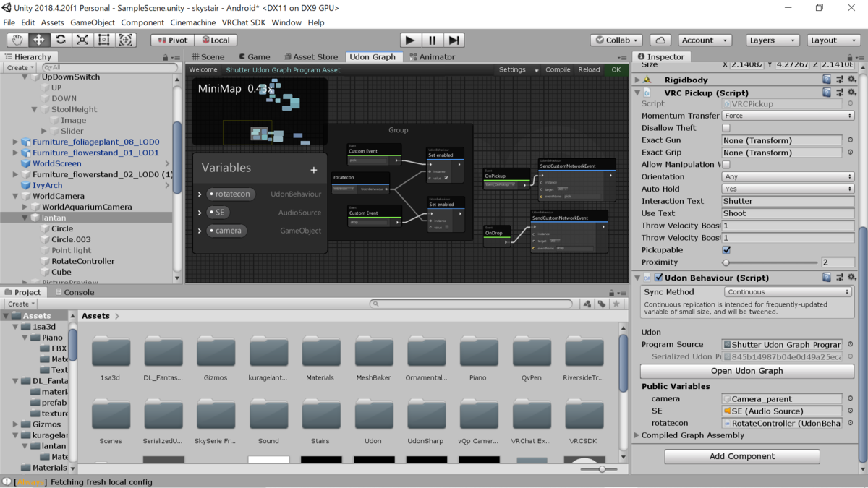This screenshot has width=868, height=488.
Task: Open the Layout dropdown
Action: coord(833,40)
